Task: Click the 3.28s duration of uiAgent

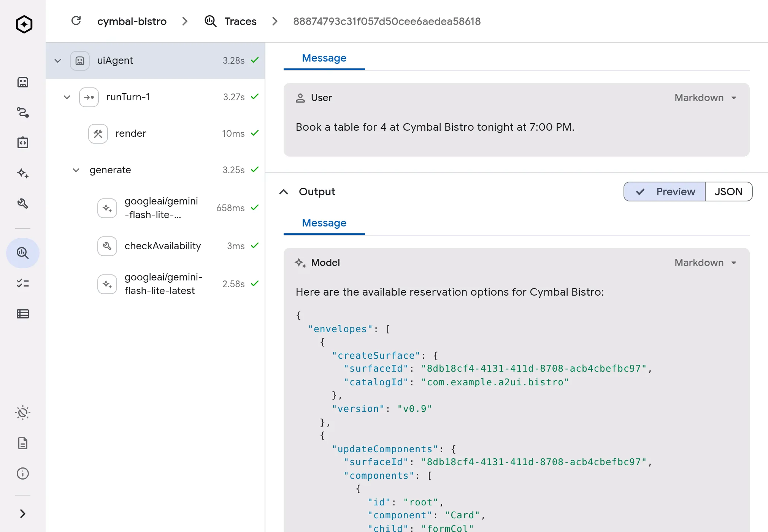Action: pos(233,61)
